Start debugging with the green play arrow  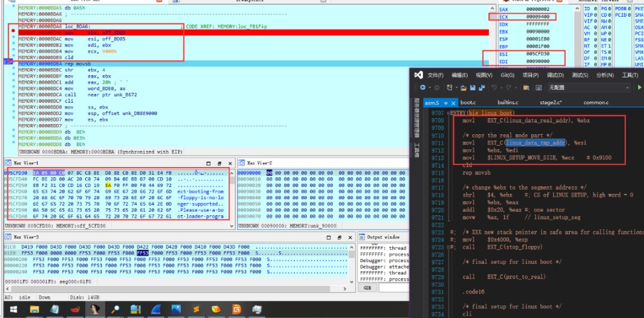pos(639,88)
